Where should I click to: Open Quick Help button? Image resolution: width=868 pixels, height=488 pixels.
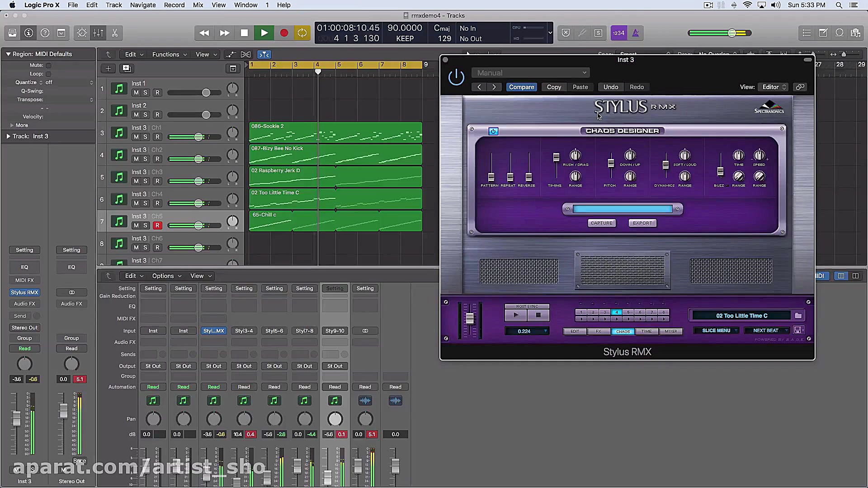pyautogui.click(x=45, y=33)
